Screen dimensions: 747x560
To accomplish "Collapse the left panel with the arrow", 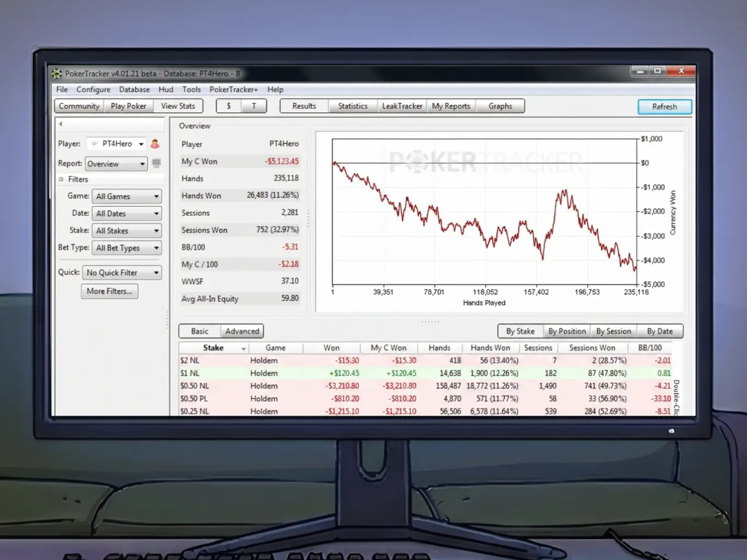I will coord(61,124).
